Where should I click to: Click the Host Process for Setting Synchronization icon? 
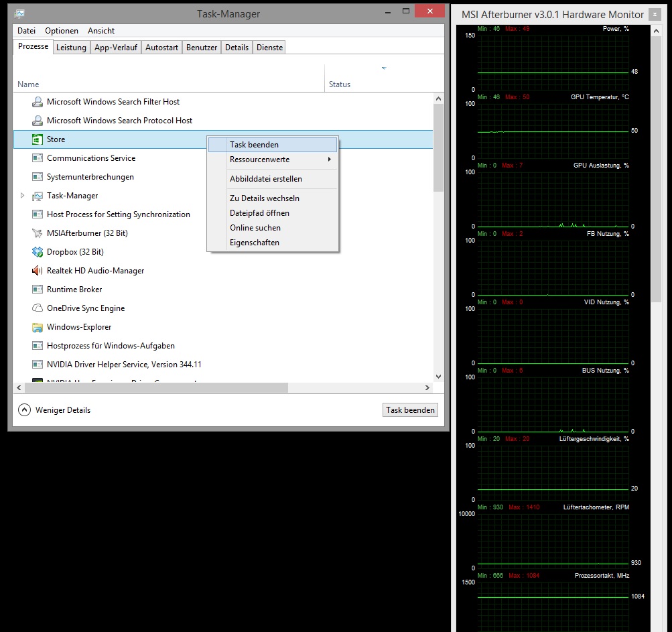point(38,214)
